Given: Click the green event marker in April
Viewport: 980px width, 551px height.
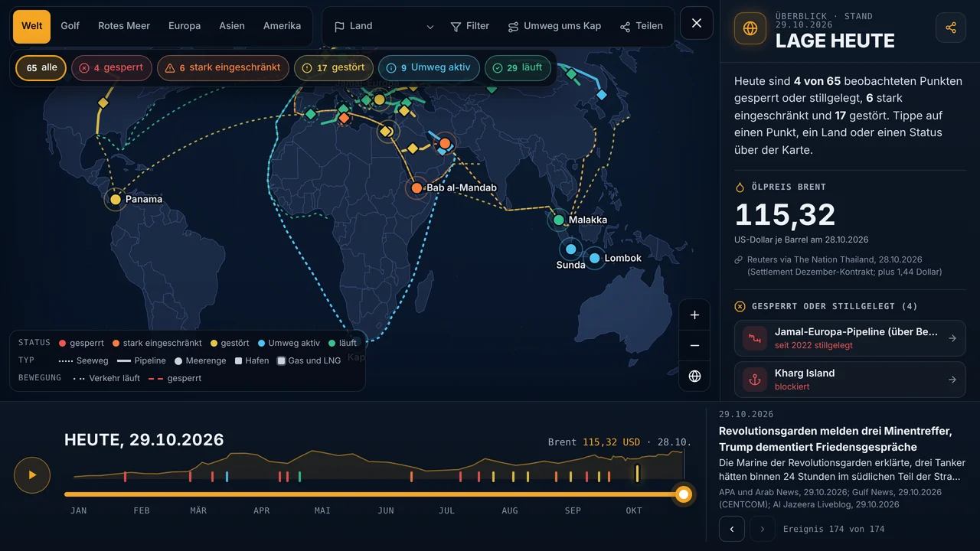Looking at the screenshot, I should 299,477.
